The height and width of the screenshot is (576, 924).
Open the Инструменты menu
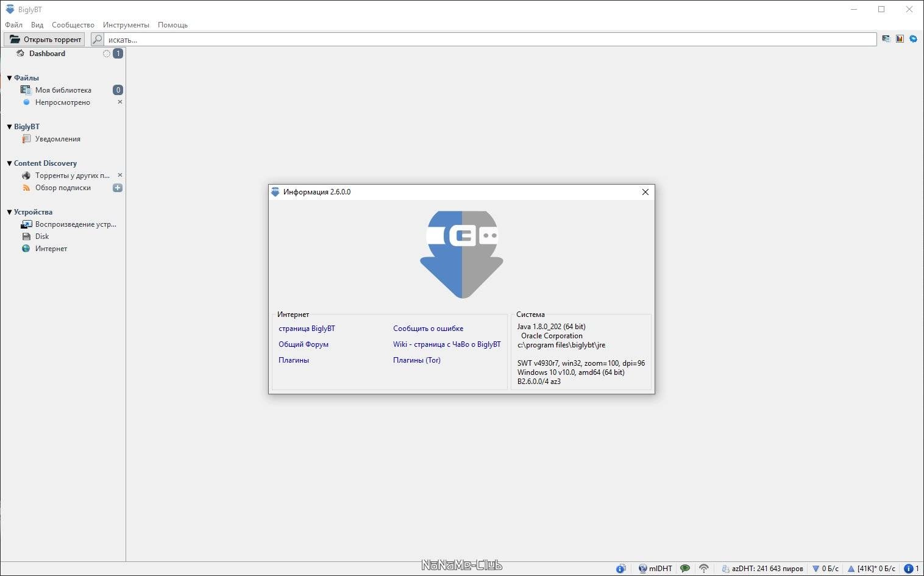point(126,25)
